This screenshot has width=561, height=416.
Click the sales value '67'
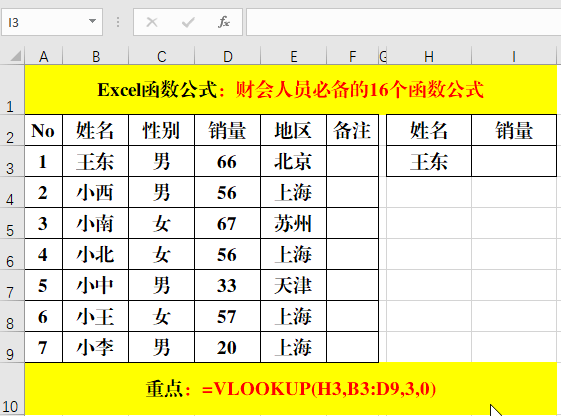point(228,223)
